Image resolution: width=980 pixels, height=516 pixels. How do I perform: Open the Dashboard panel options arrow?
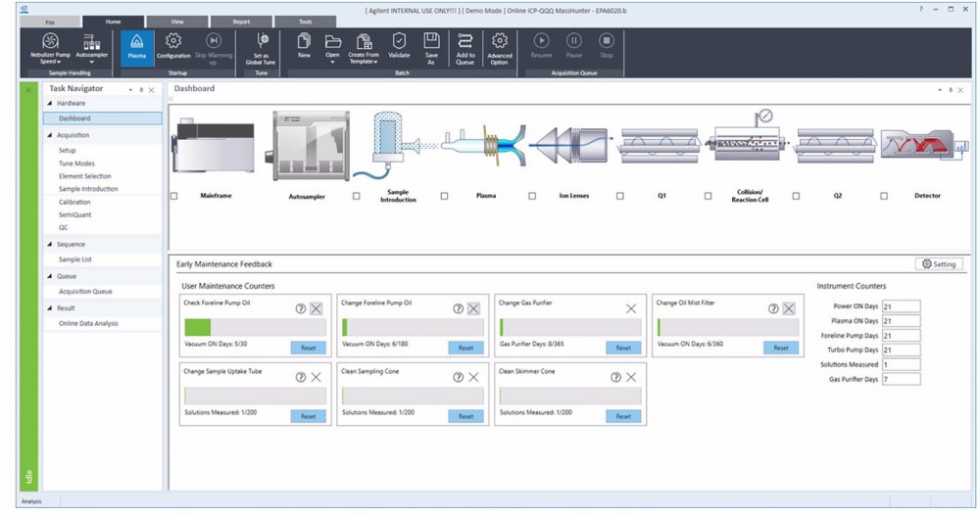[940, 90]
